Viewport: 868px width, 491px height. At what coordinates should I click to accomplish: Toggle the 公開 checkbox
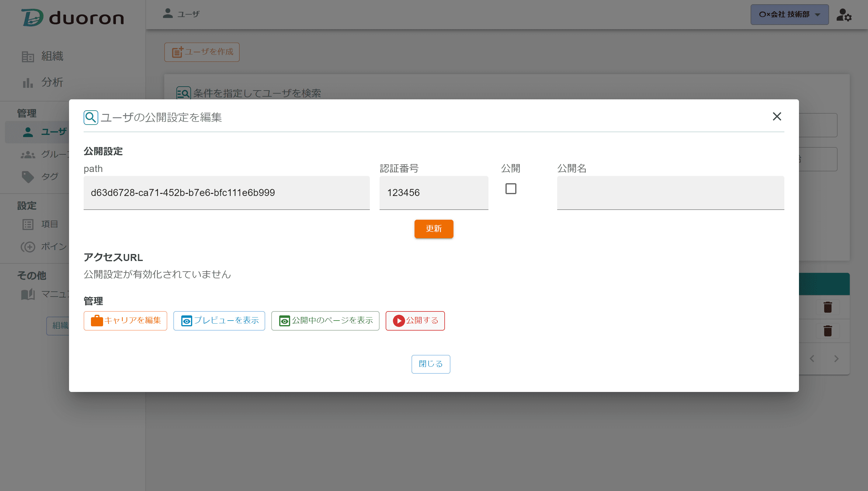(511, 189)
